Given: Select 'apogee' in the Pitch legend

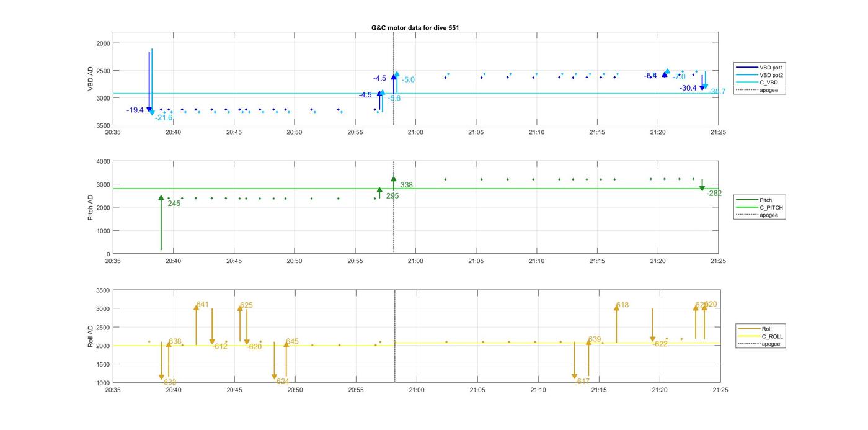Looking at the screenshot, I should tap(756, 215).
